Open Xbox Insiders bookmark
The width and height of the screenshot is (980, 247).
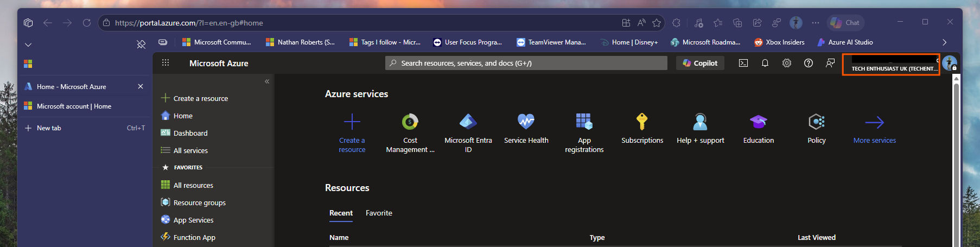pos(779,42)
